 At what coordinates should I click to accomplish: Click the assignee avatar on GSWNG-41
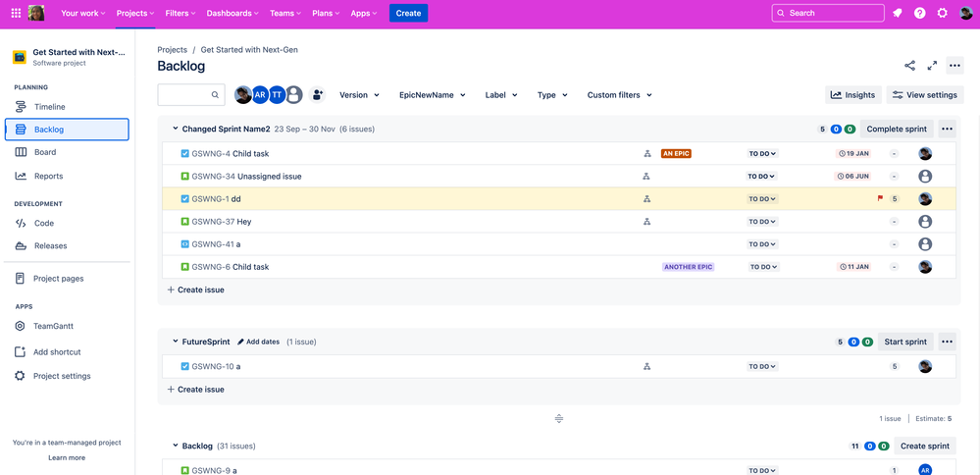[925, 243]
